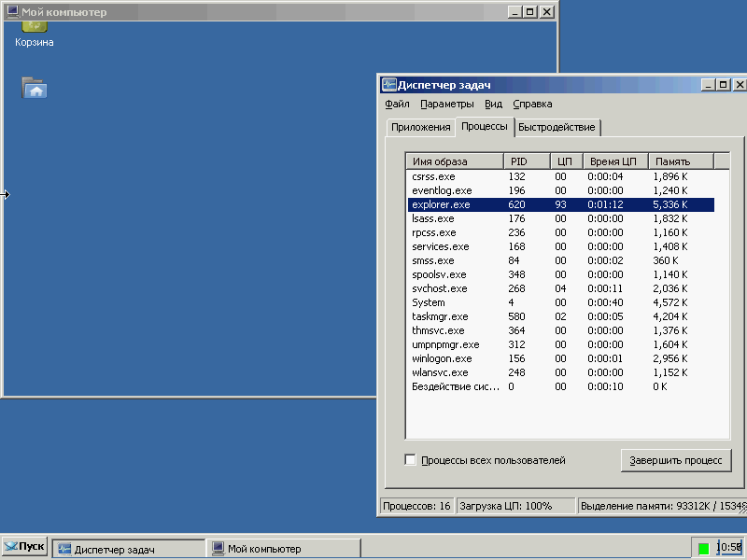This screenshot has height=560, width=747.
Task: Select the explorer.exe process row
Action: pyautogui.click(x=561, y=204)
